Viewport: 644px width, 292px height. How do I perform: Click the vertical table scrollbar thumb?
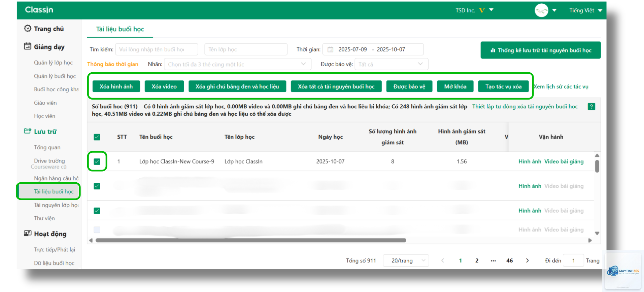tap(597, 166)
